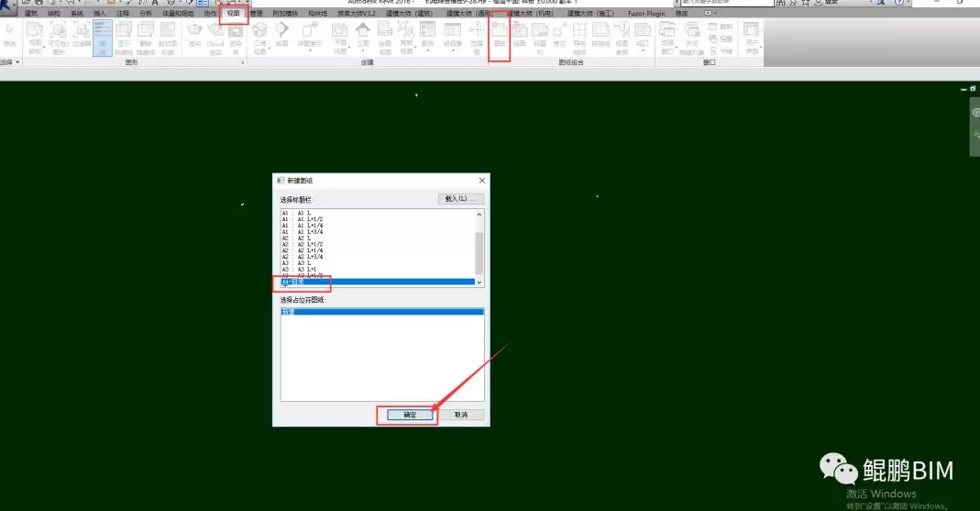Image resolution: width=980 pixels, height=511 pixels.
Task: Click the 渲染库 (render gallery) ribbon icon
Action: coord(236,38)
